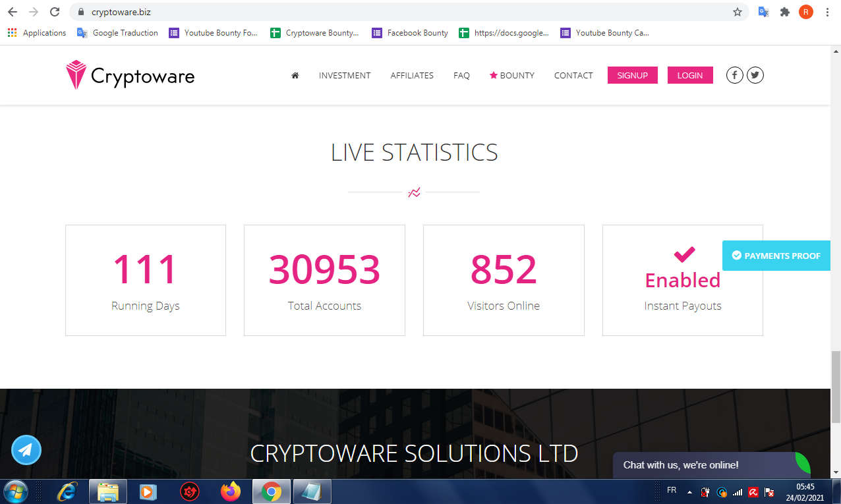Launch Firefox from the taskbar
This screenshot has width=841, height=504.
tap(231, 491)
